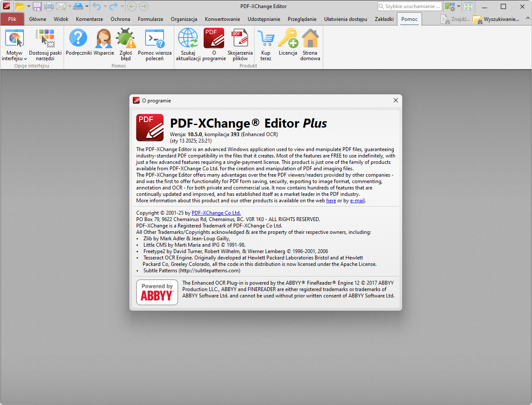Click the PDF logo in About dialog
Image resolution: width=532 pixels, height=405 pixels.
(150, 128)
